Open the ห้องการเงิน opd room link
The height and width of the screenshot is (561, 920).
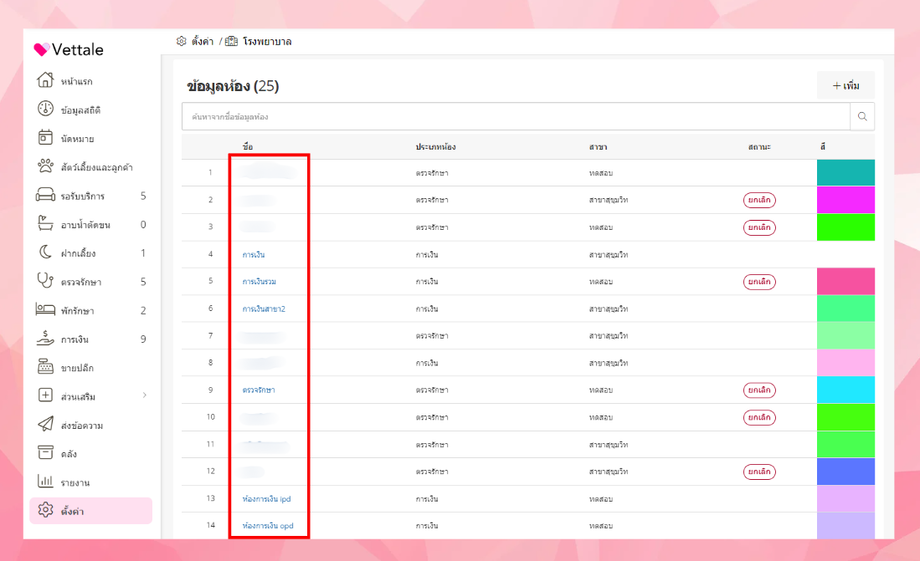coord(268,526)
